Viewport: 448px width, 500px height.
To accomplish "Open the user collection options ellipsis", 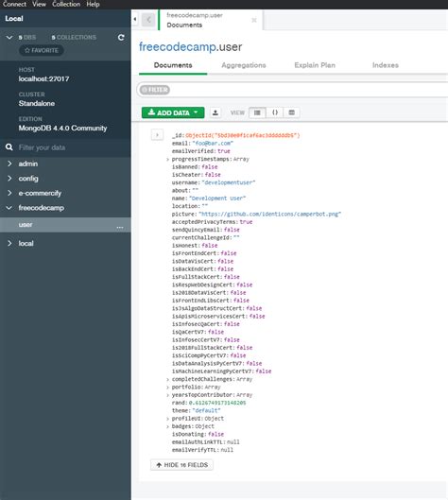I will [x=120, y=227].
